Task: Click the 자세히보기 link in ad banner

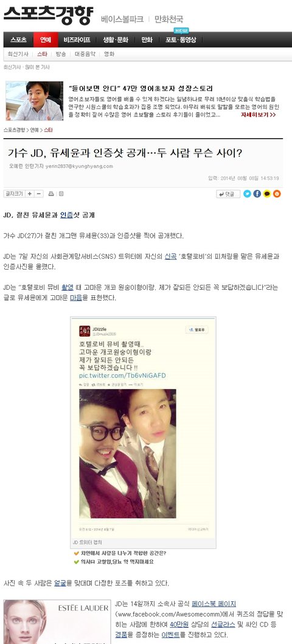Action: point(258,114)
